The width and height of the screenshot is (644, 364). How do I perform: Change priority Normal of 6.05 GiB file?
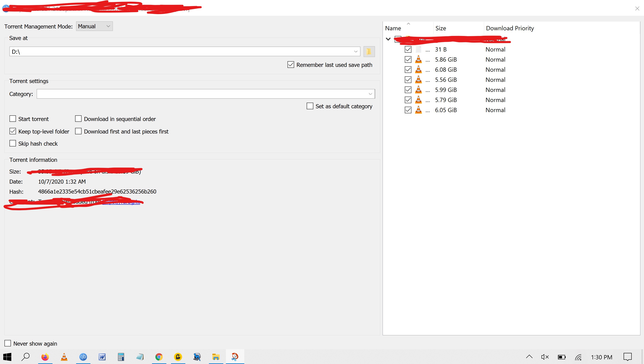coord(495,110)
